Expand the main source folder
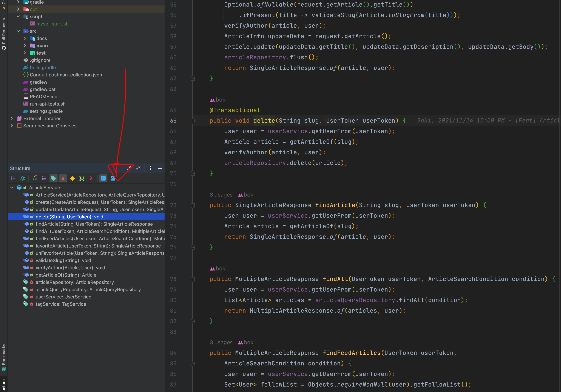Image resolution: width=561 pixels, height=392 pixels. pos(25,46)
